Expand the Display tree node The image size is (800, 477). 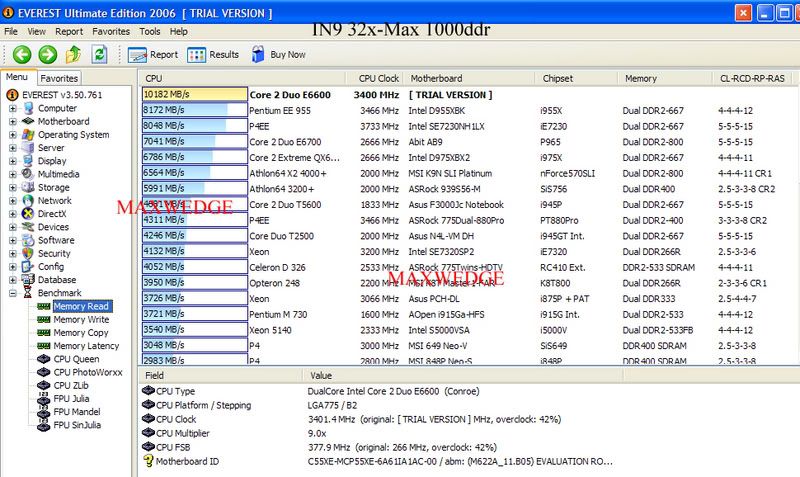[x=12, y=161]
